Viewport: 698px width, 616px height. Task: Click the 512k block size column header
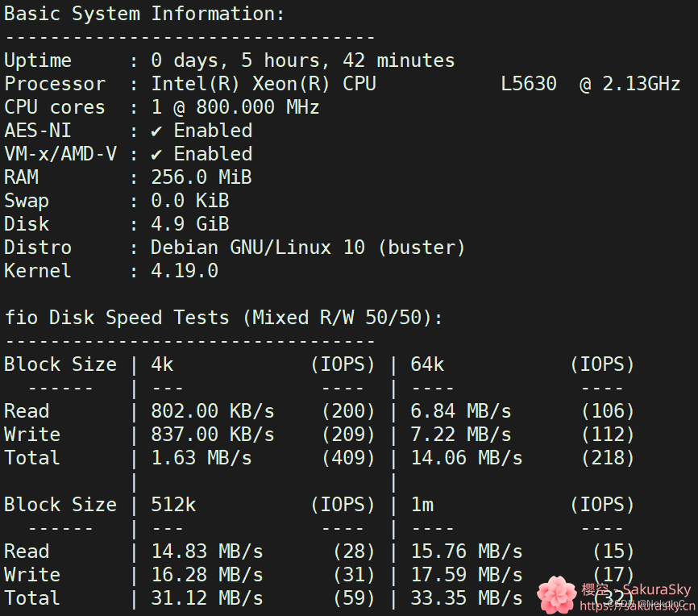[173, 505]
